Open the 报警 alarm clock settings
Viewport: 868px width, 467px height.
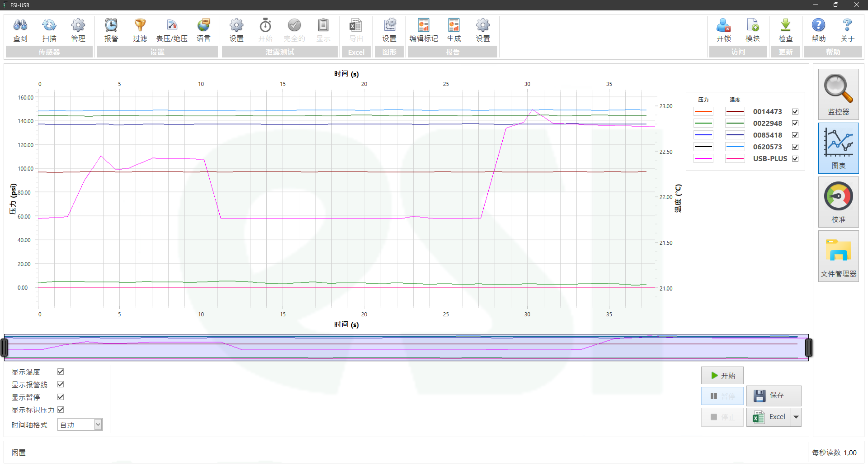point(111,30)
